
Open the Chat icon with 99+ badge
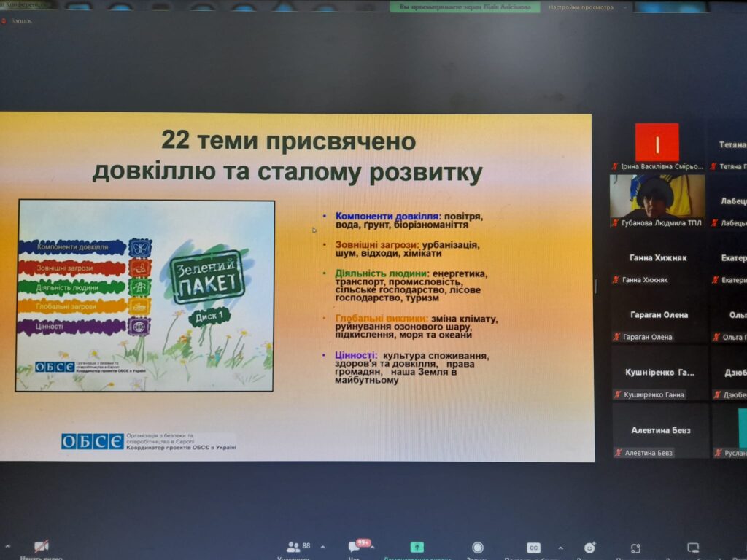click(355, 547)
